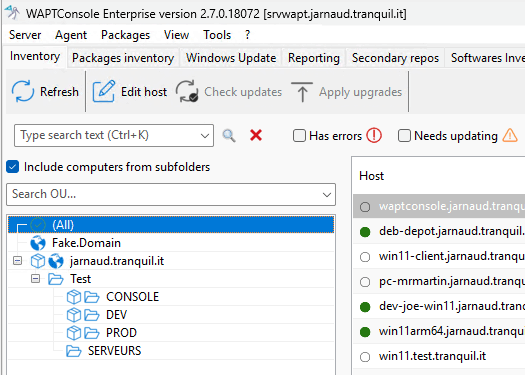Click the Edit host button label
Viewport: 525px width, 375px height.
(x=144, y=92)
